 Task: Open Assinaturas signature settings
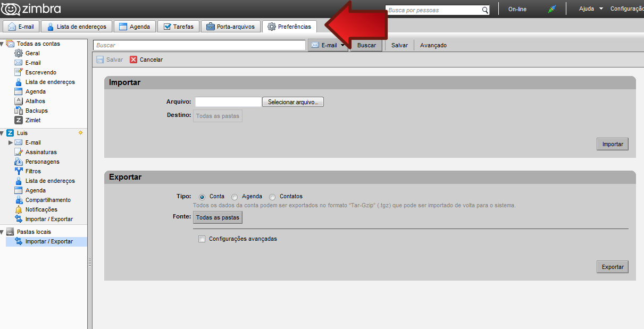tap(40, 152)
